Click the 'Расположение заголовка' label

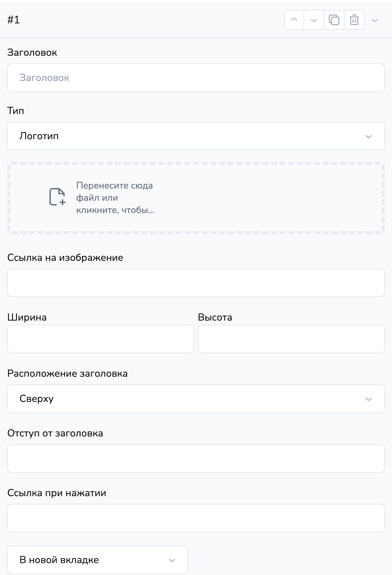67,373
